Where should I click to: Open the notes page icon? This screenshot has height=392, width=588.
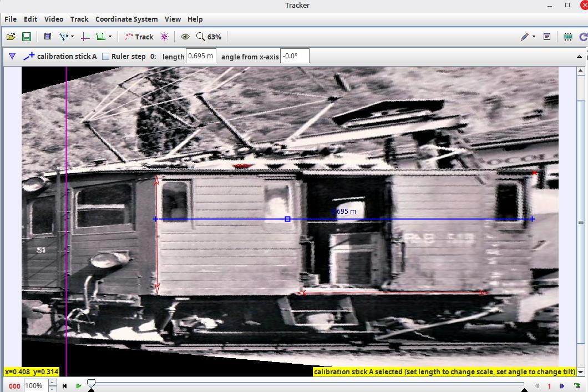click(547, 37)
